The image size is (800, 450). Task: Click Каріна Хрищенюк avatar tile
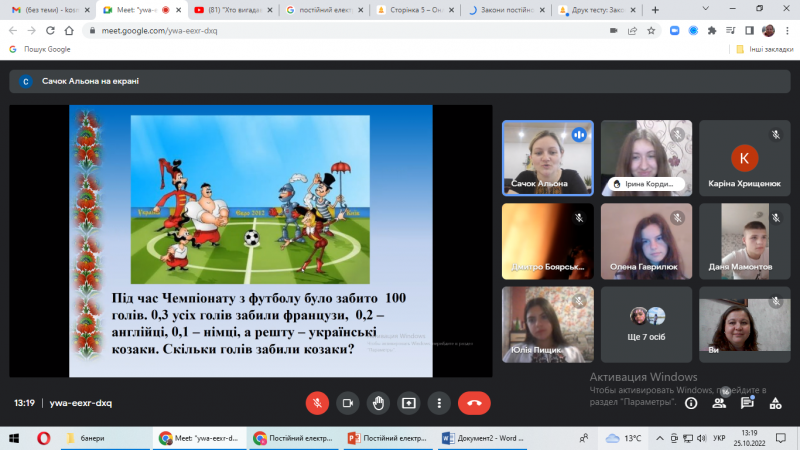[x=745, y=158]
